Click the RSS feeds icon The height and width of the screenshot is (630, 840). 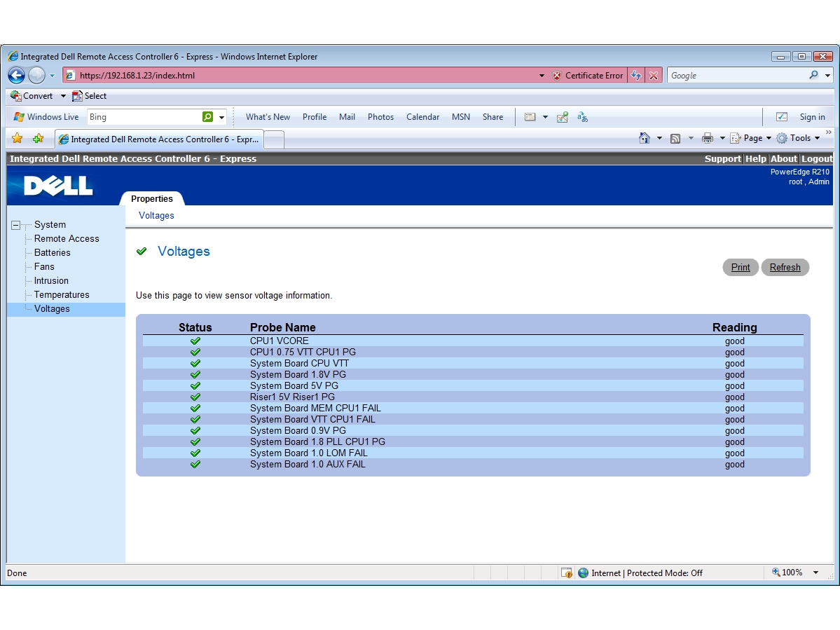pyautogui.click(x=675, y=138)
